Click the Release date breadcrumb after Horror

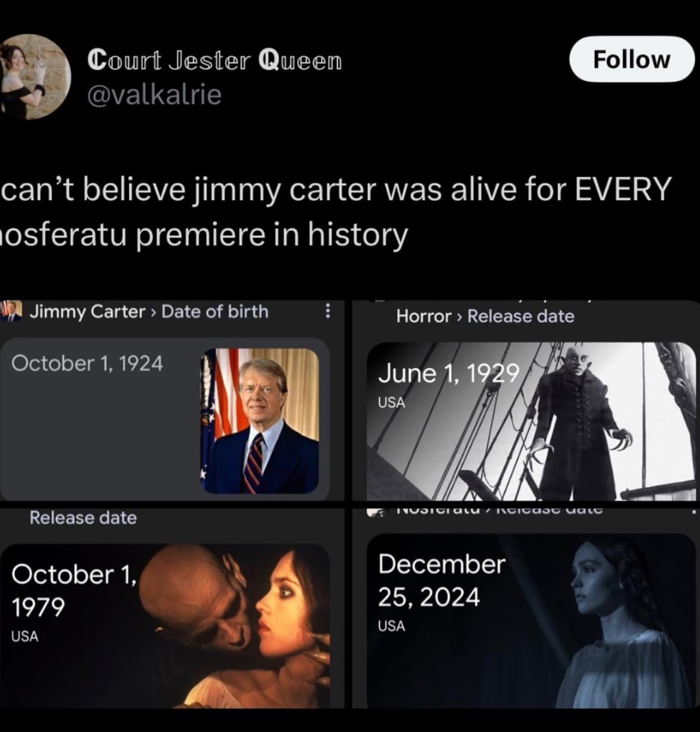(x=521, y=316)
